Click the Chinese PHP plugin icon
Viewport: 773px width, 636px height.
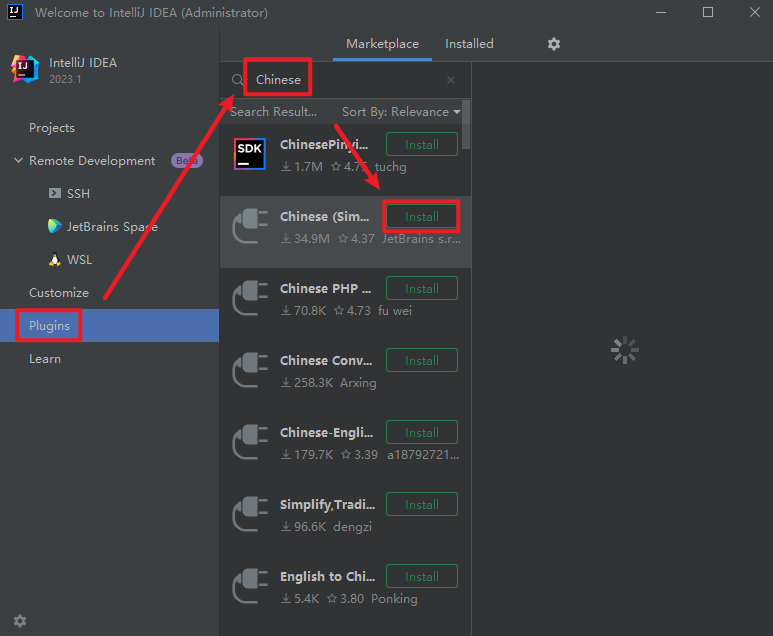tap(250, 298)
